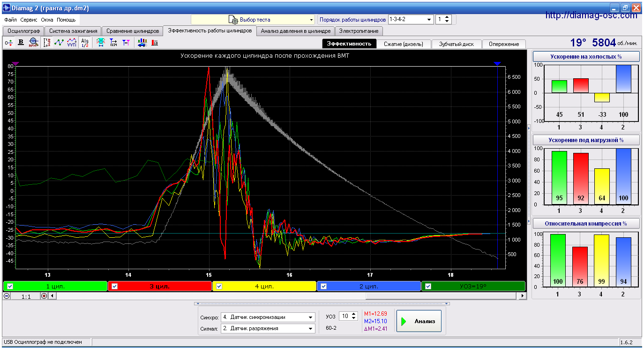Click the zoom in plus icon

tap(44, 296)
